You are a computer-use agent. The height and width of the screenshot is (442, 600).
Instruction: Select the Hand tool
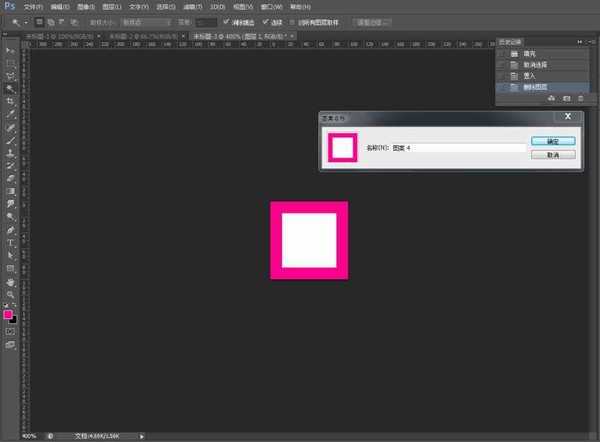(10, 281)
